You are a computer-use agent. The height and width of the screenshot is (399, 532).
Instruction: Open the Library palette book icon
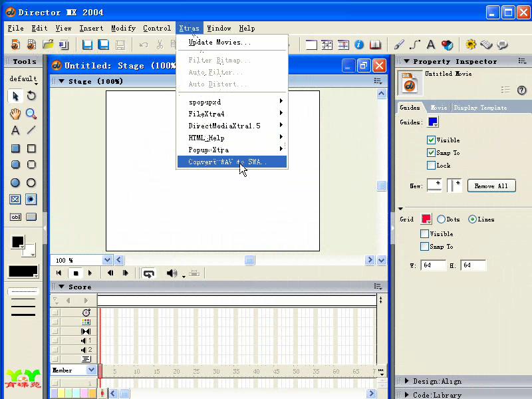375,45
